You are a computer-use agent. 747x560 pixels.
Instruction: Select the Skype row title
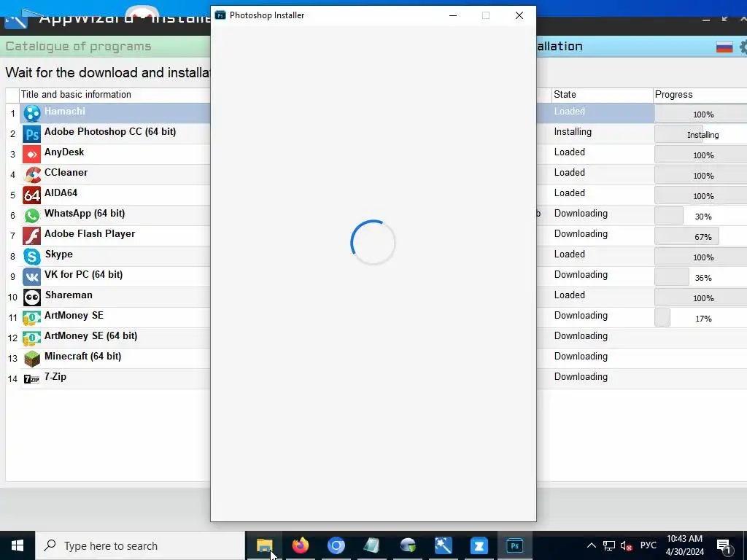click(x=58, y=254)
